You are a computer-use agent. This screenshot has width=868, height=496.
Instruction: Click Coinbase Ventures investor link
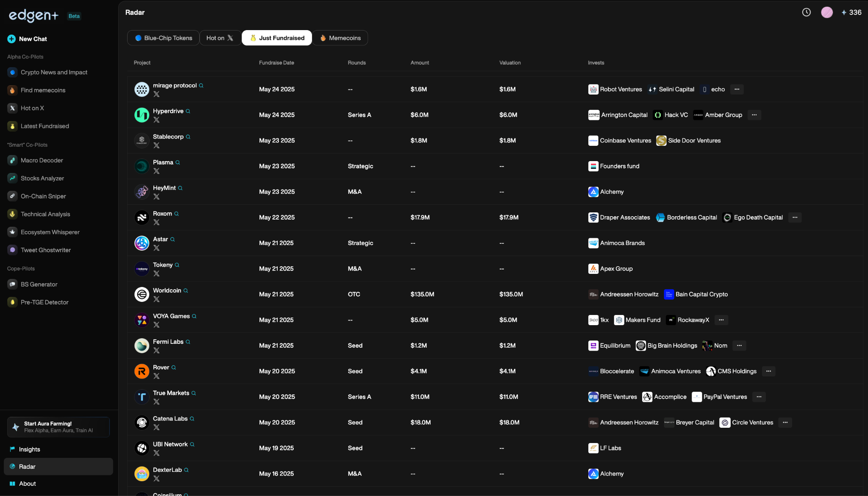pos(625,141)
